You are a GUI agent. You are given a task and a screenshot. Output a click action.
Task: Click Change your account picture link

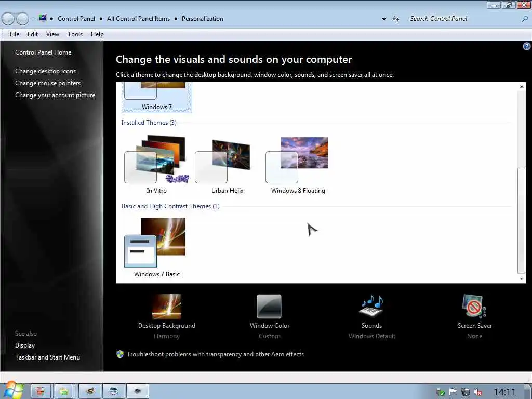coord(55,95)
